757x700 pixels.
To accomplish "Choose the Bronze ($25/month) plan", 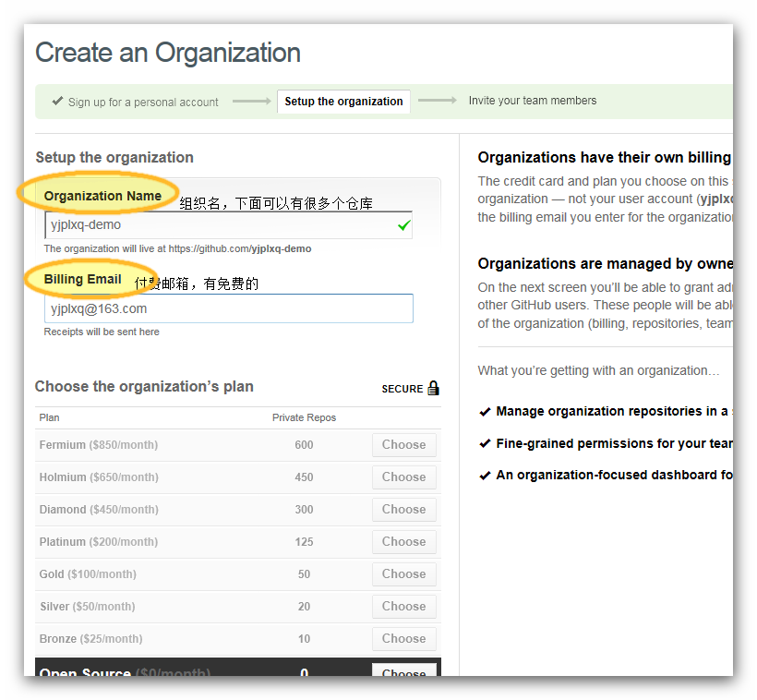I will (404, 639).
